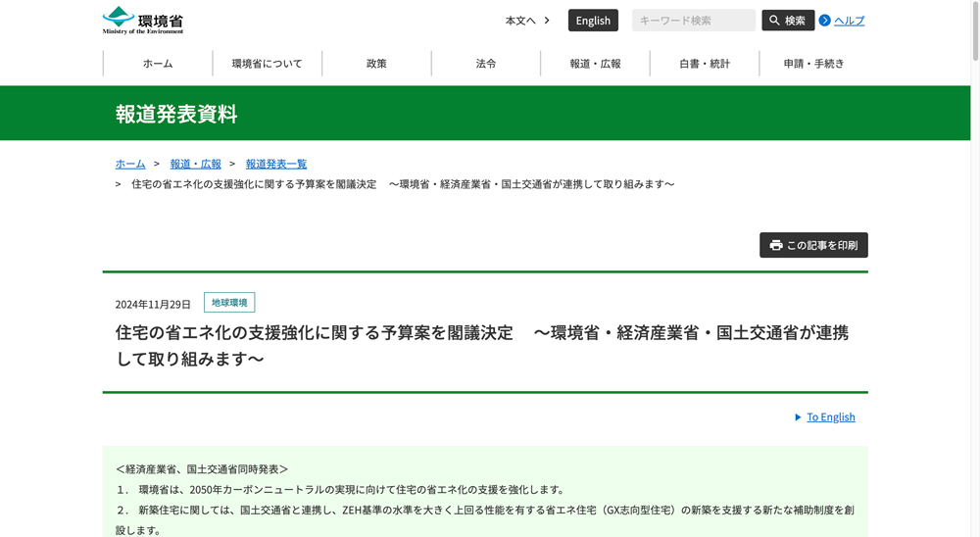Select 申請・手続き in the navigation bar
Viewport: 980px width, 537px height.
pos(813,64)
